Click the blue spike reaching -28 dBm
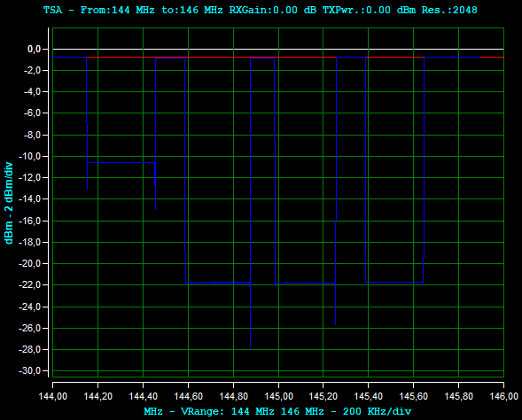 click(250, 316)
